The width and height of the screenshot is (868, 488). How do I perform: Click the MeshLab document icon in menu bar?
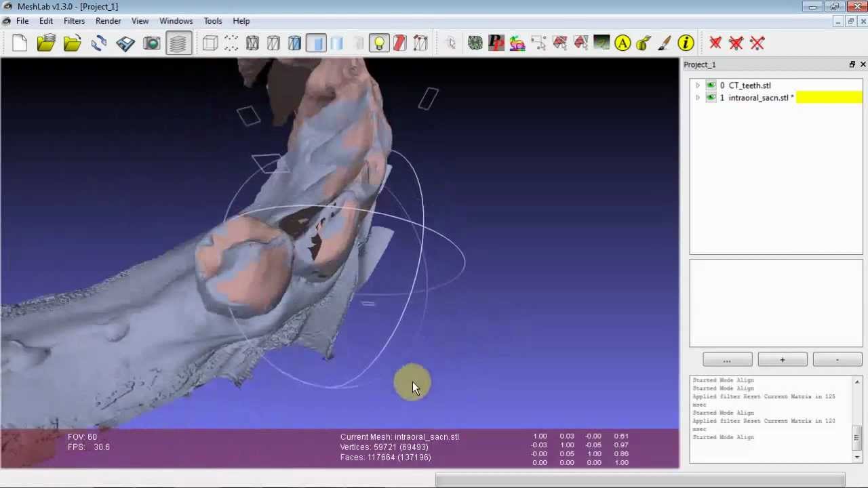[x=6, y=21]
